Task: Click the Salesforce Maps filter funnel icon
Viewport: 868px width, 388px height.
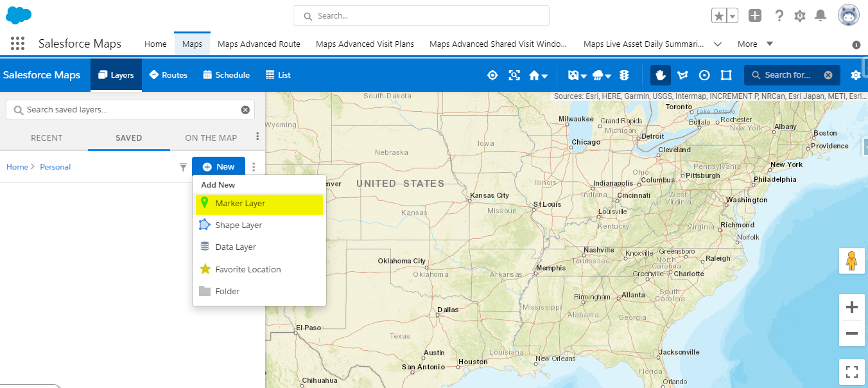Action: [184, 166]
